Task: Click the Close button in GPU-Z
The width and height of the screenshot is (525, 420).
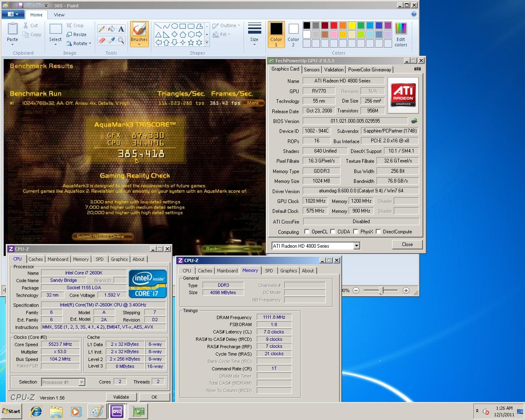Action: coord(407,244)
